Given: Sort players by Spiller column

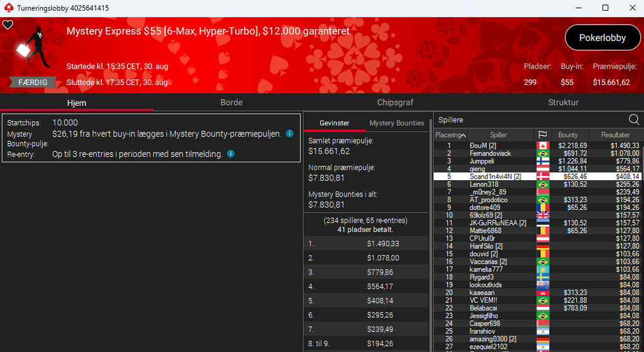Looking at the screenshot, I should pyautogui.click(x=498, y=135).
